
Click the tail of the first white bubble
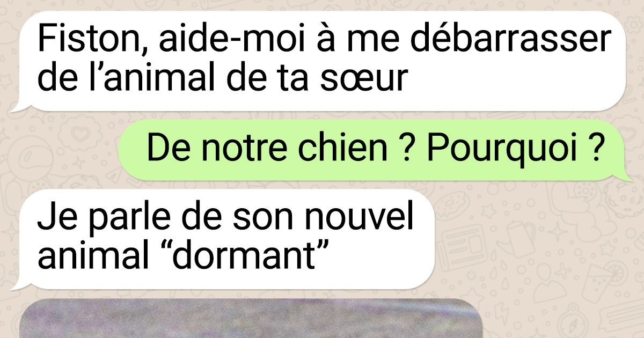[17, 106]
